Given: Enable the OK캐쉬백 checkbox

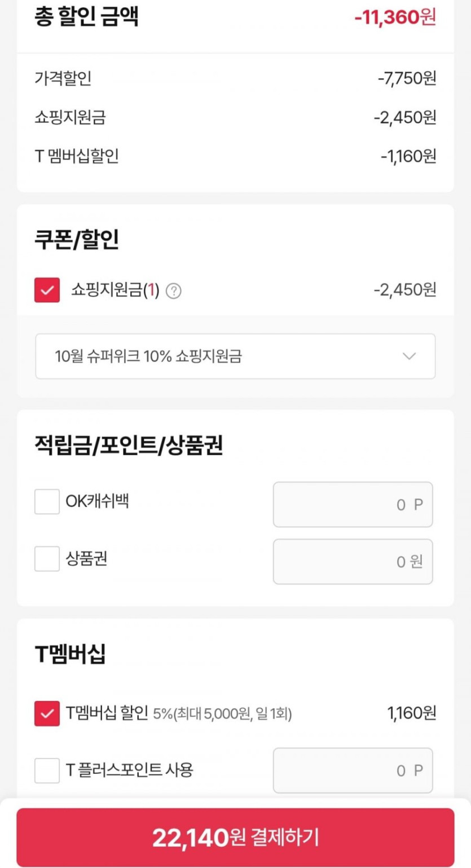Looking at the screenshot, I should [47, 501].
